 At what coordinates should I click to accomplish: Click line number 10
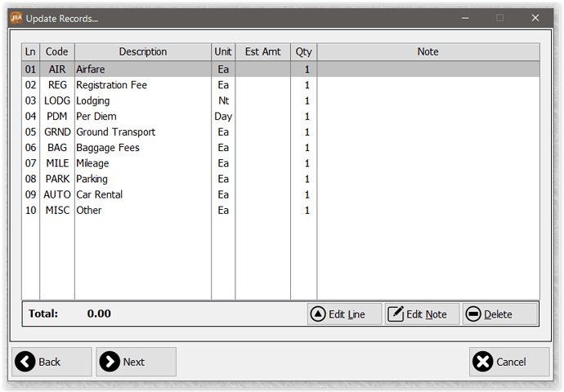pos(30,210)
